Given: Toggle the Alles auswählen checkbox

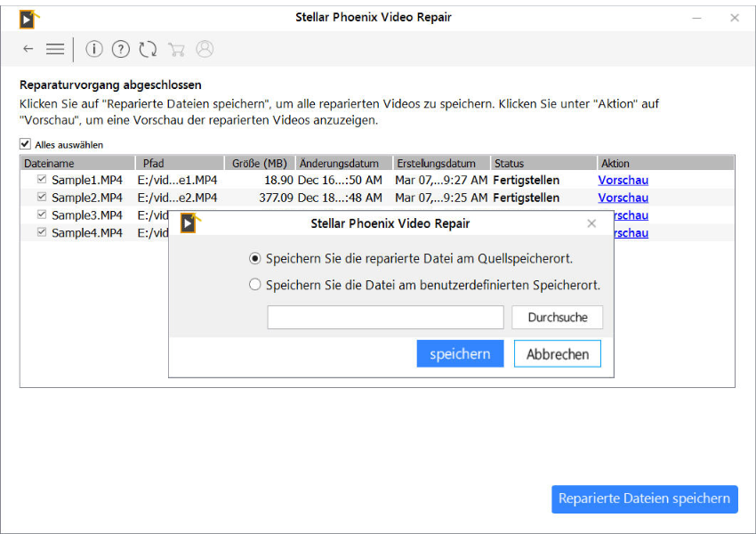Looking at the screenshot, I should tap(25, 144).
